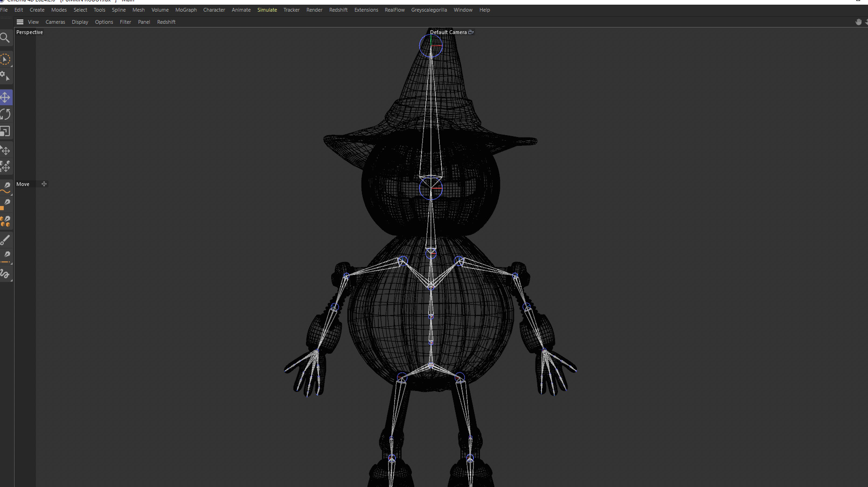Open the Character menu
This screenshot has height=487, width=868.
(214, 10)
